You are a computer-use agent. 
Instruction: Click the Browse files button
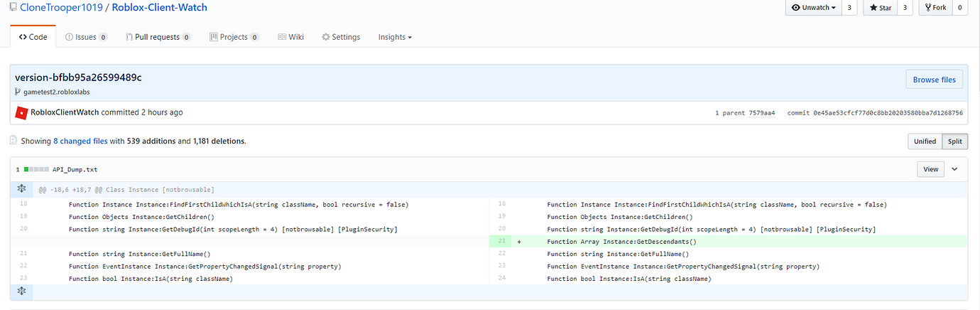tap(934, 80)
